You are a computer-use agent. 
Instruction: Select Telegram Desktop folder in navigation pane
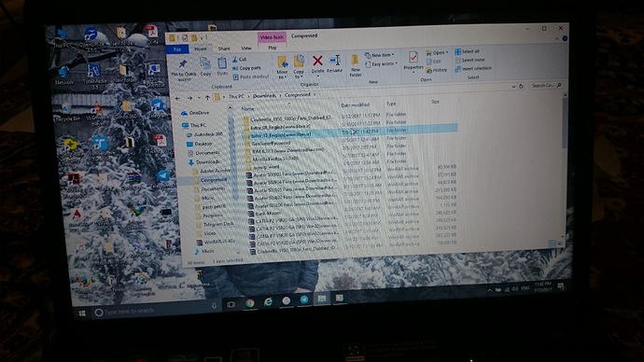215,225
